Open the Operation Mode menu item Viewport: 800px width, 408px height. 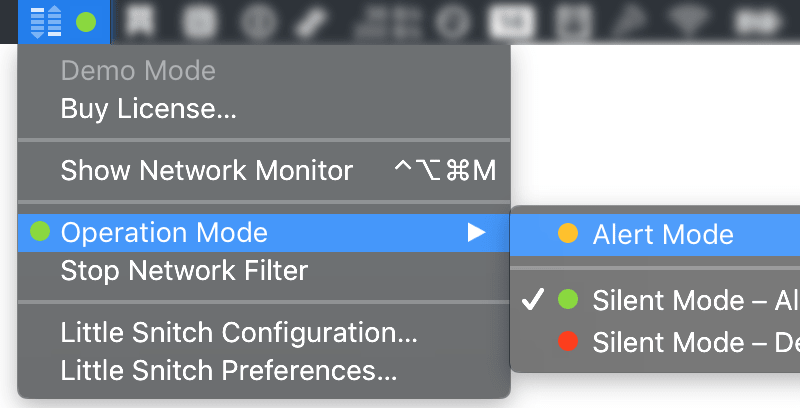264,233
